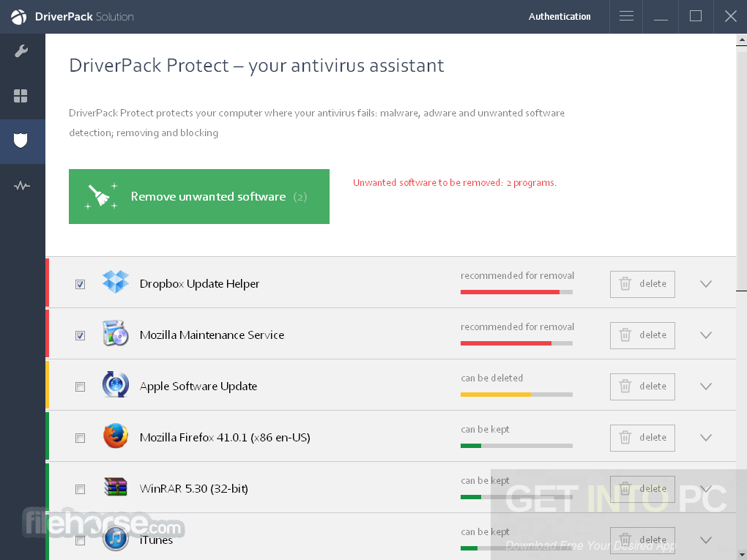
Task: Select the shield Protect section in sidebar
Action: (21, 141)
